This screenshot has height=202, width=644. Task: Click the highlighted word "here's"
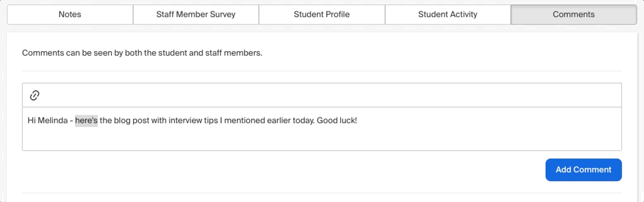[x=86, y=121]
